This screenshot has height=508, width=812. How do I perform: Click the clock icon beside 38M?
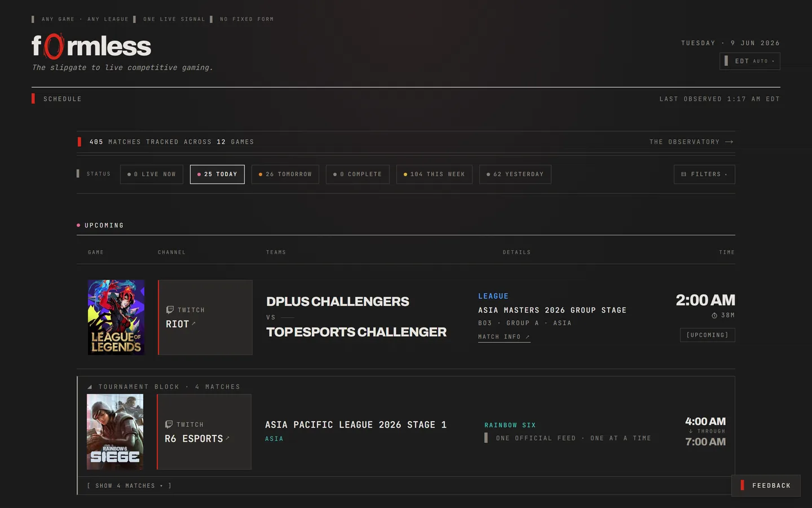pos(714,316)
